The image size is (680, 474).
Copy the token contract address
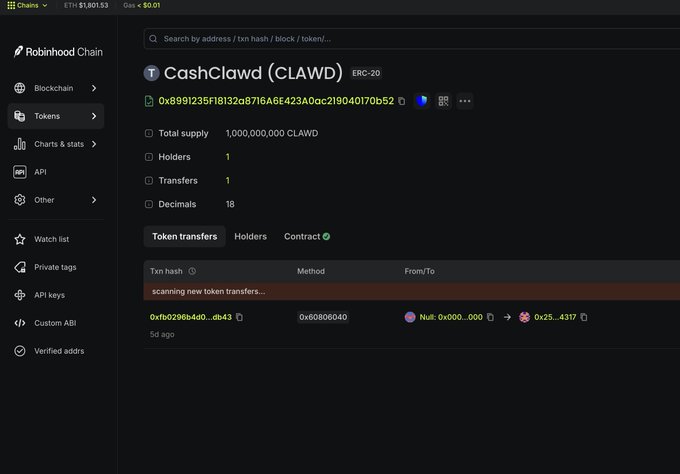pyautogui.click(x=402, y=101)
